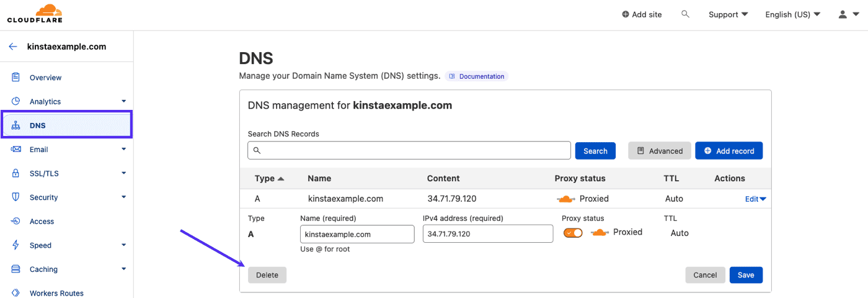Click the Analytics pie chart icon

click(15, 101)
